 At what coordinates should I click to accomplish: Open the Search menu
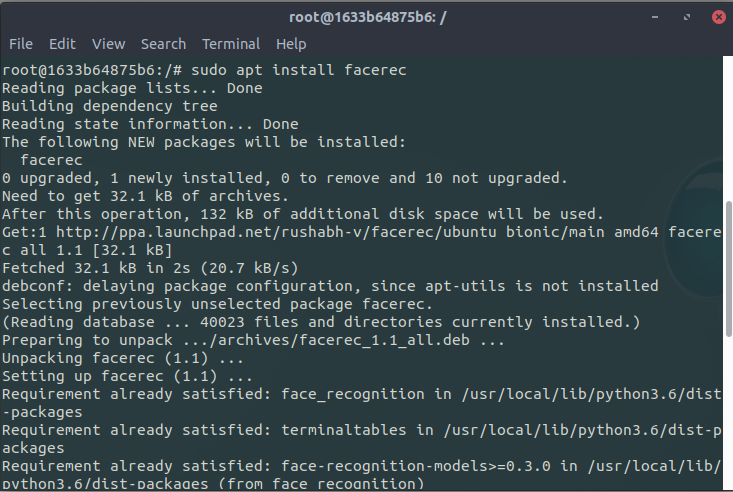pos(163,44)
